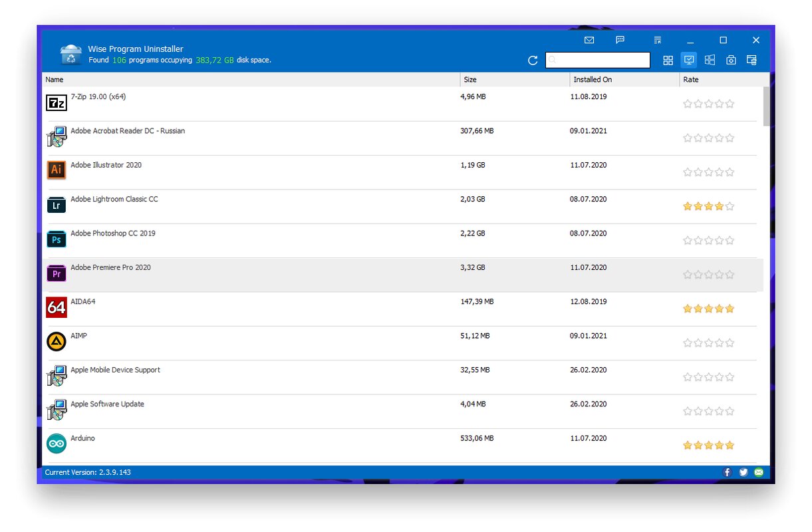This screenshot has width=812, height=532.
Task: Click Adobe Photoshop's install date "08.07.2020"
Action: pos(589,233)
